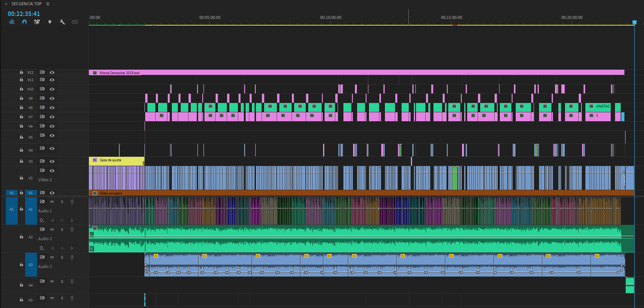Open timeline display settings wrench

(x=62, y=22)
